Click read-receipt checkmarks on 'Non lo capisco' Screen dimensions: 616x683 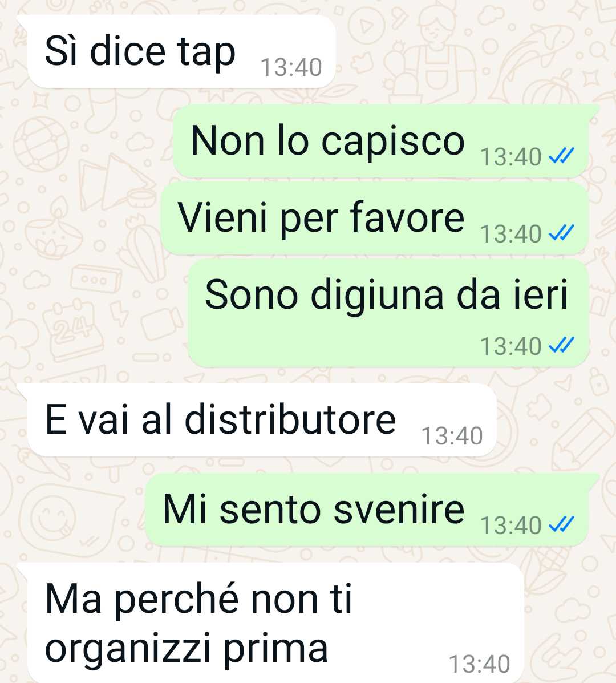(562, 156)
